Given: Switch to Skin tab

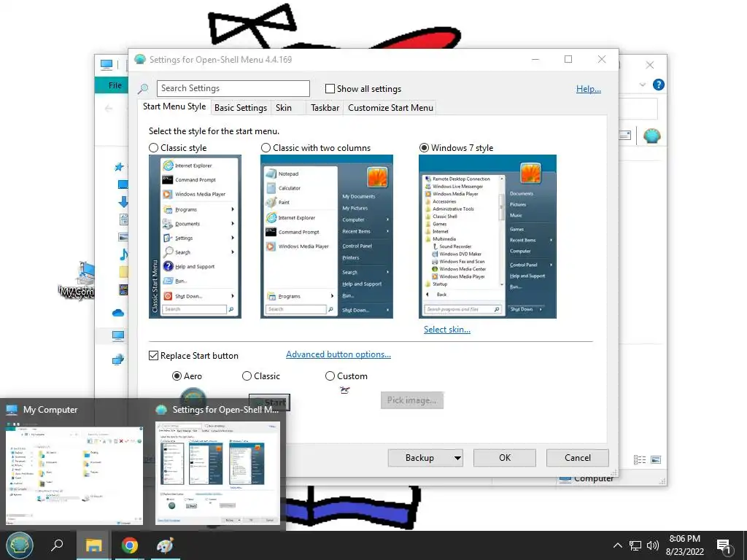Looking at the screenshot, I should click(284, 108).
